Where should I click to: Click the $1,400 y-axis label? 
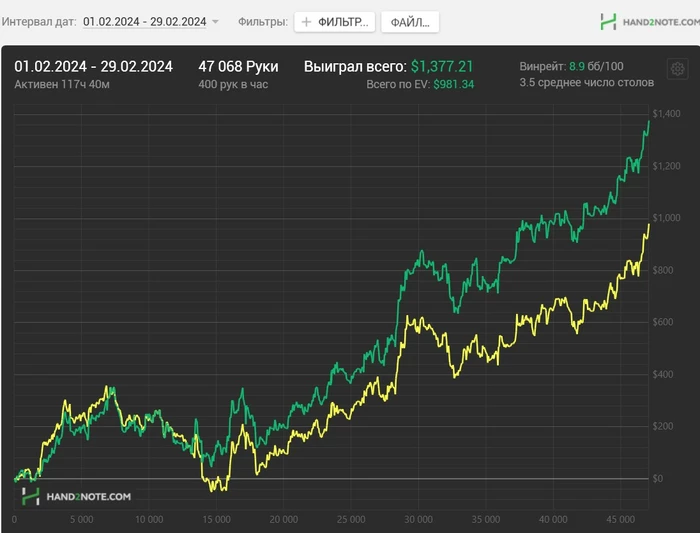(x=667, y=114)
